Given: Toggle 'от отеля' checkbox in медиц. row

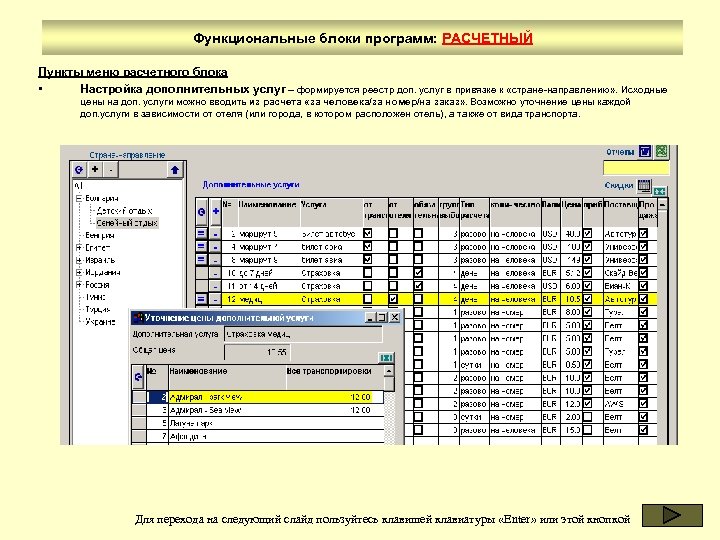Looking at the screenshot, I should click(x=393, y=299).
